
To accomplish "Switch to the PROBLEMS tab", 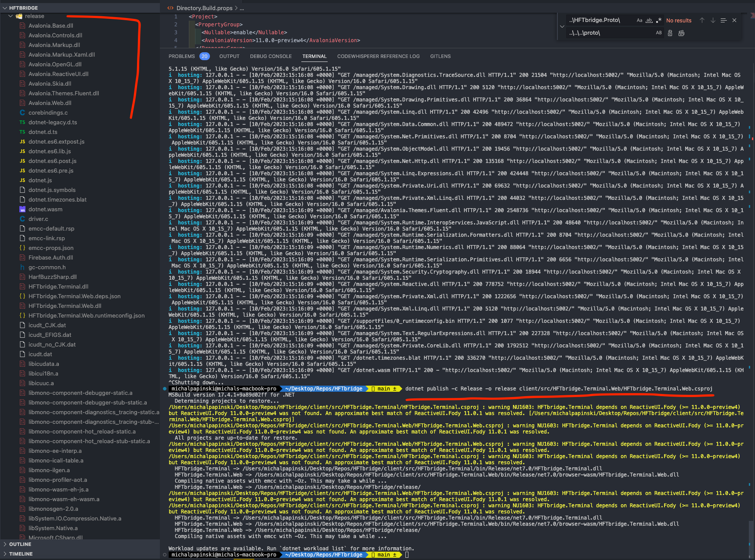I will [x=181, y=56].
